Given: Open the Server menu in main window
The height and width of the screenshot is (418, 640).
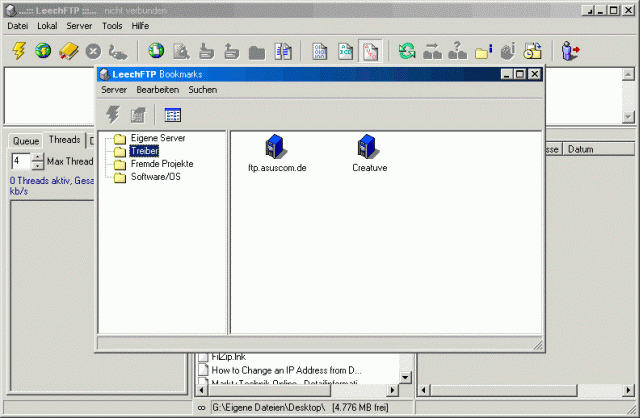Looking at the screenshot, I should click(79, 26).
